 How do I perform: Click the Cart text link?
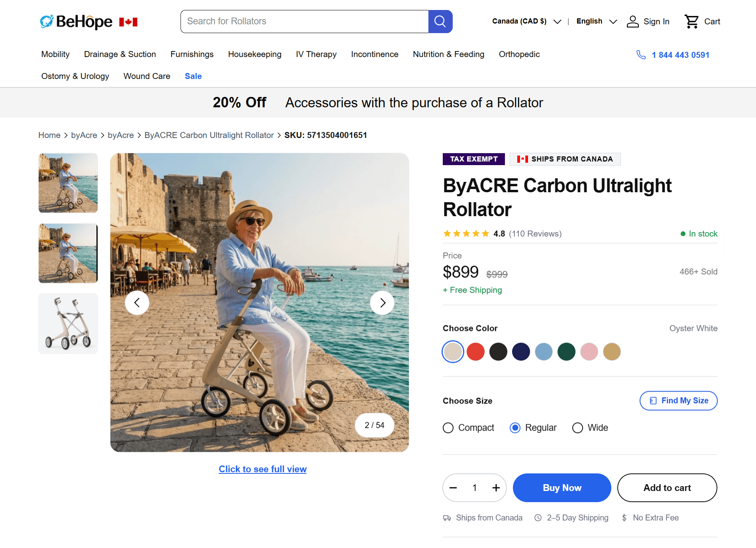coord(712,22)
